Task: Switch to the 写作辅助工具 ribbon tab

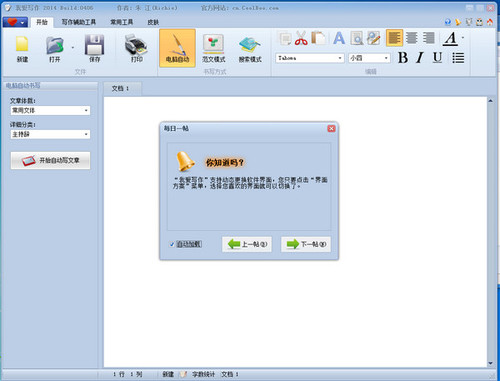Action: tap(79, 22)
